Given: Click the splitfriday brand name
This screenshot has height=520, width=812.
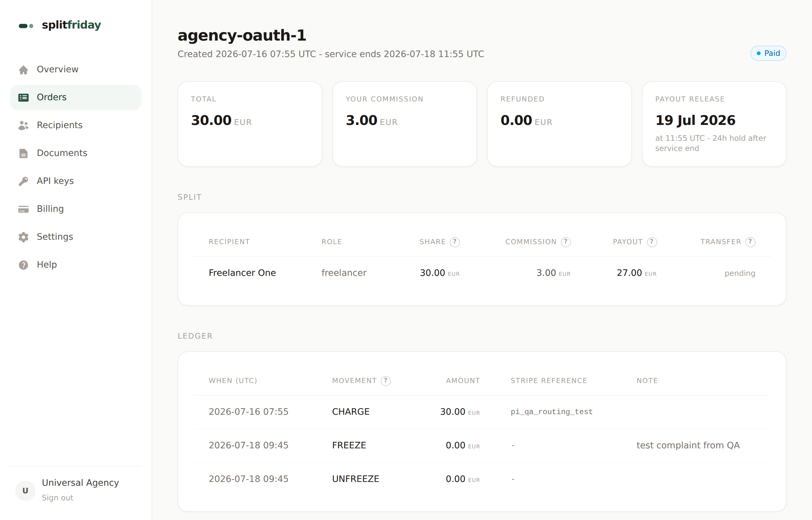Looking at the screenshot, I should click(71, 25).
